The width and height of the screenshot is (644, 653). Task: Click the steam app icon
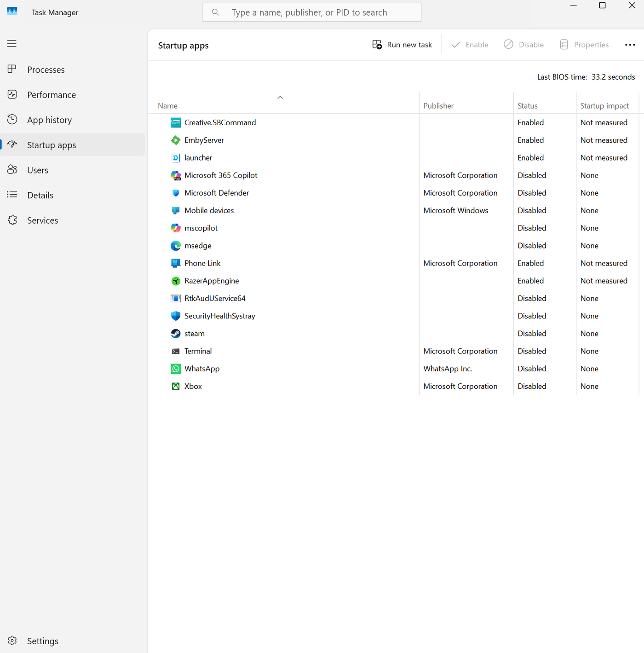[176, 334]
